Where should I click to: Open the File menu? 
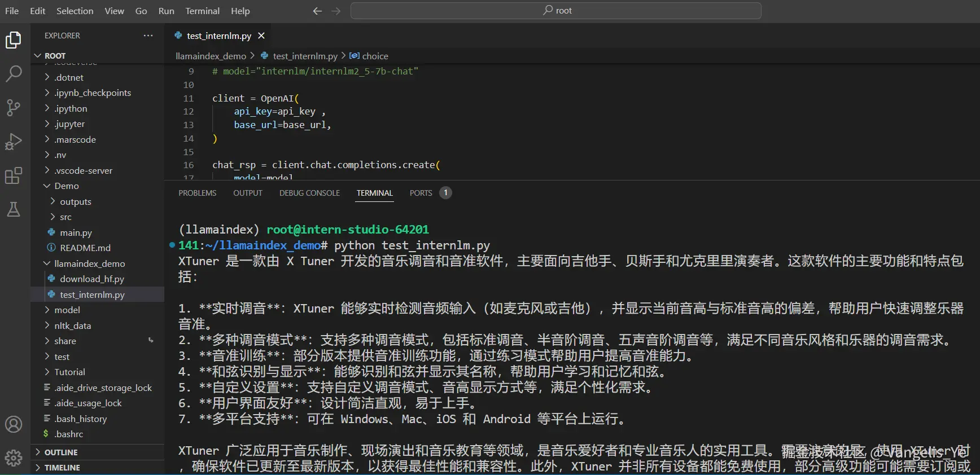[x=12, y=11]
